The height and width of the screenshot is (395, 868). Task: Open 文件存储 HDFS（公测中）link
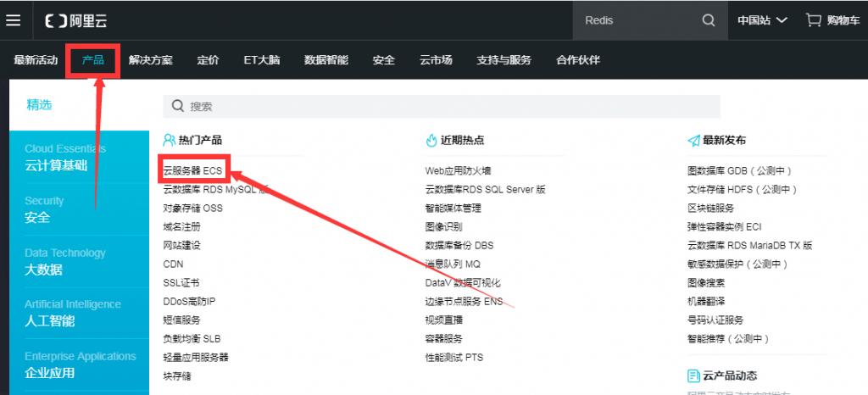coord(743,190)
